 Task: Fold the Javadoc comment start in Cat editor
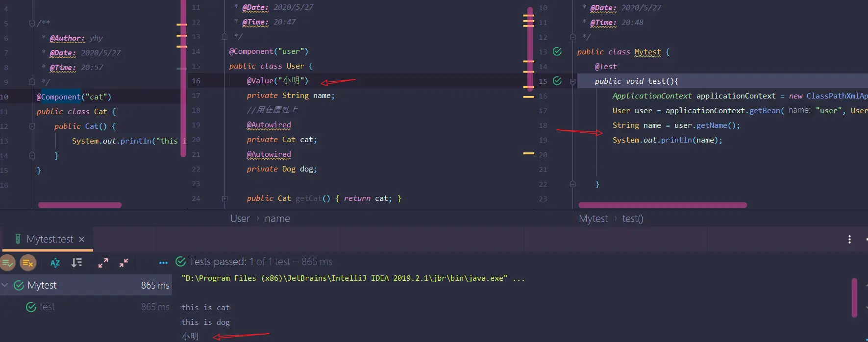(32, 23)
